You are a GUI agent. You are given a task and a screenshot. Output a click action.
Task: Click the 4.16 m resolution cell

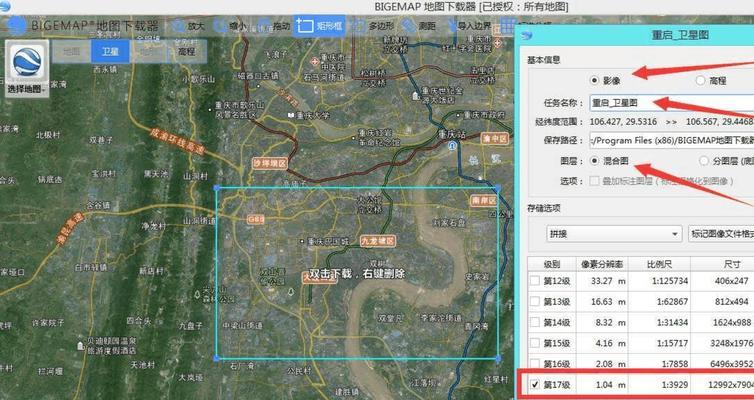[x=602, y=343]
